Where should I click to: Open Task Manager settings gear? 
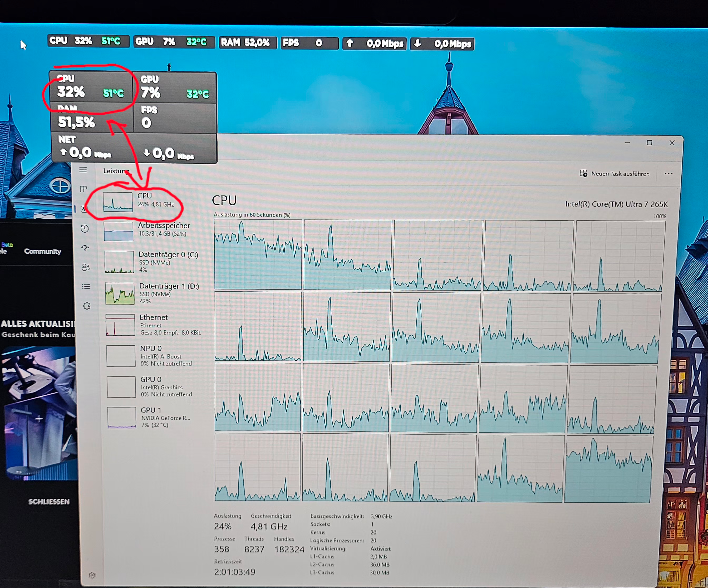[92, 575]
